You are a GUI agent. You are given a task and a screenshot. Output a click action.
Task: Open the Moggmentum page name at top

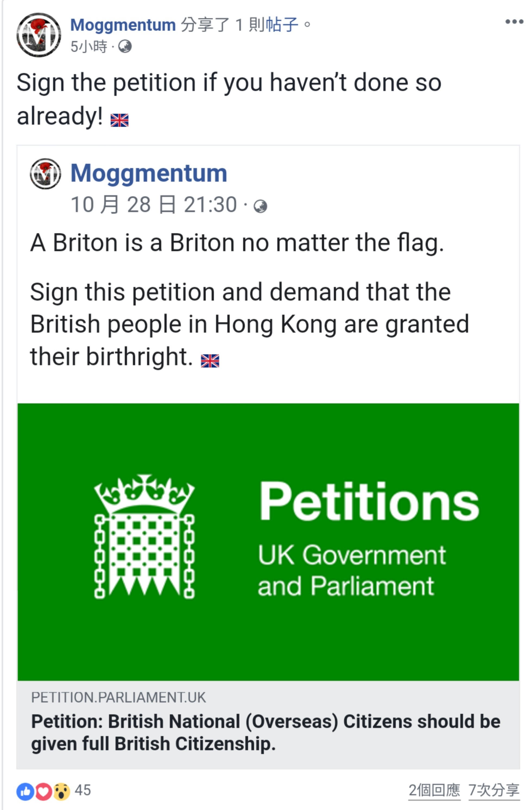(x=123, y=25)
